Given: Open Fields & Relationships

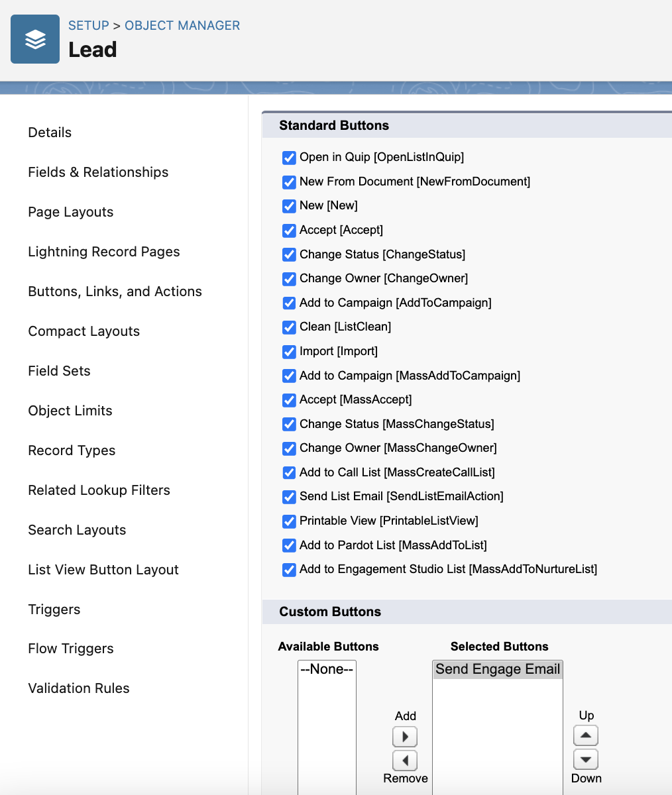Looking at the screenshot, I should (98, 172).
